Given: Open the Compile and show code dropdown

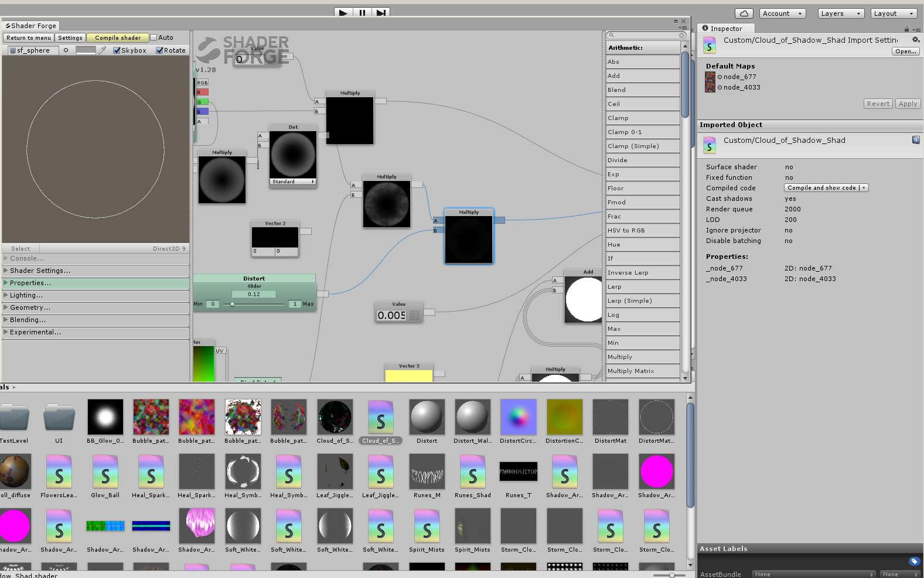Looking at the screenshot, I should point(826,188).
